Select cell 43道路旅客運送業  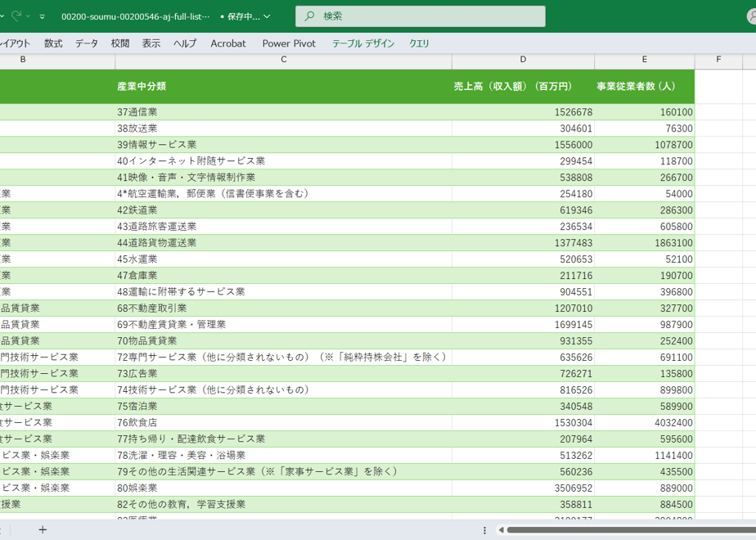pyautogui.click(x=283, y=227)
